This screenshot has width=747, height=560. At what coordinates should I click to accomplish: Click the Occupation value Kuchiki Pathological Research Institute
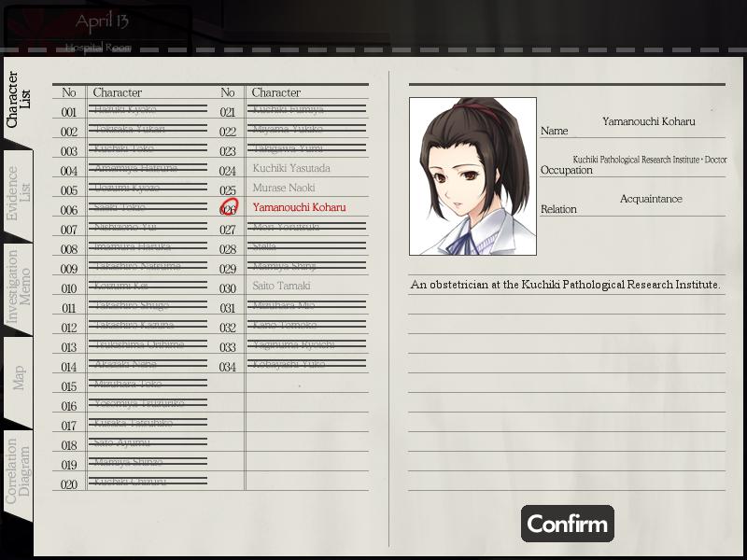click(x=636, y=160)
